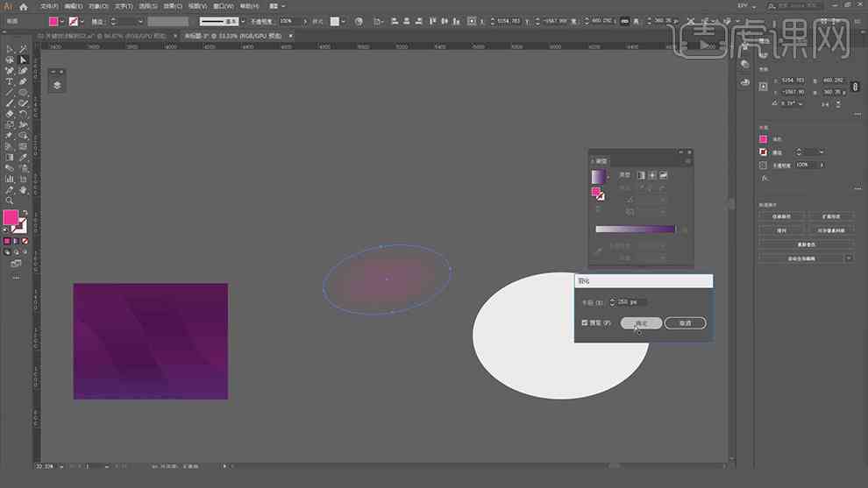Toggle constrain width-height link in Properties panel

(855, 87)
